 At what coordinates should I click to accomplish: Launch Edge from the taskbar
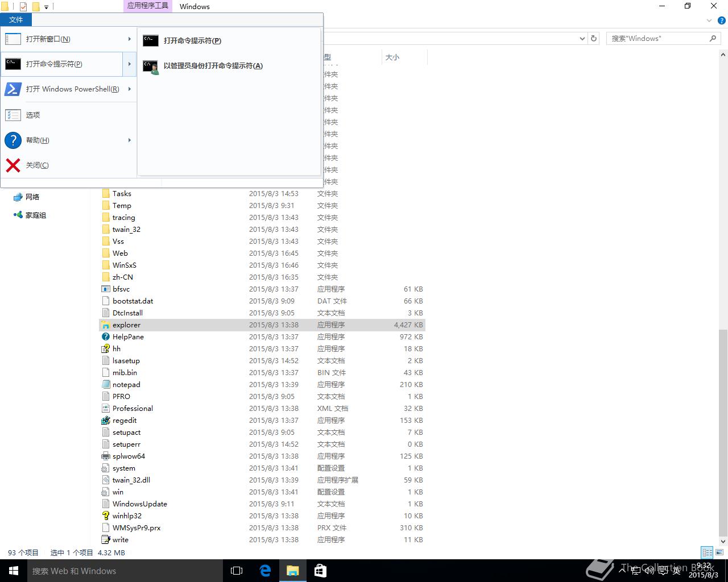(265, 571)
